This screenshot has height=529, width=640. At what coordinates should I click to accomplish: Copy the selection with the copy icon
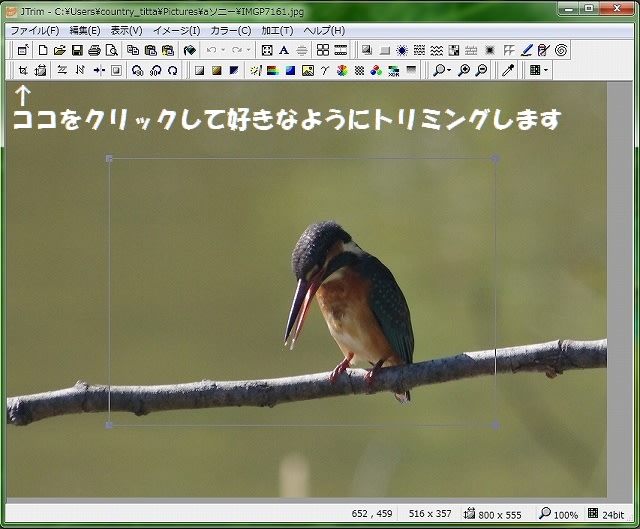click(x=133, y=50)
